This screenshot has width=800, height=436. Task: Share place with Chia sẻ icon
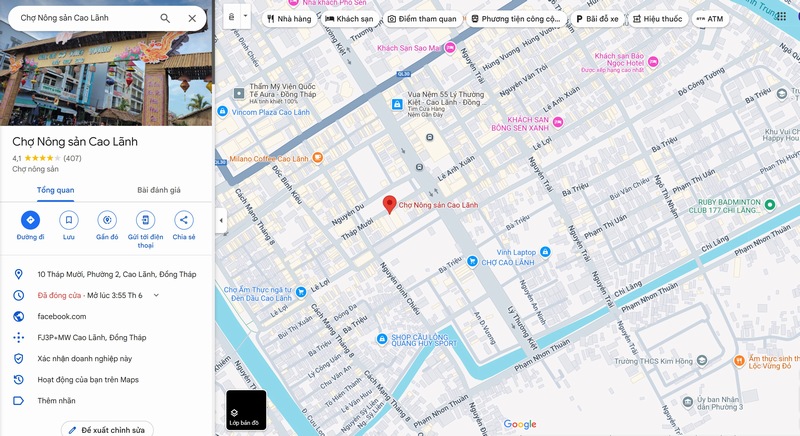[184, 220]
